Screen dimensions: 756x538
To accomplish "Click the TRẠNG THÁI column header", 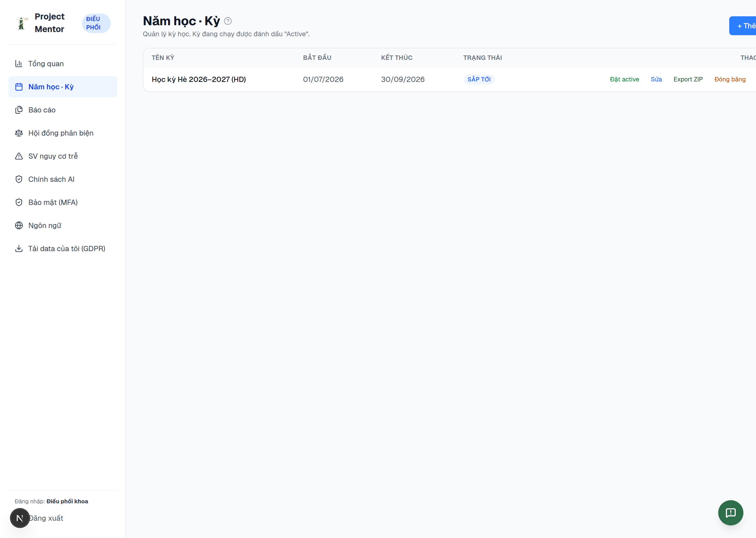I will (x=482, y=58).
